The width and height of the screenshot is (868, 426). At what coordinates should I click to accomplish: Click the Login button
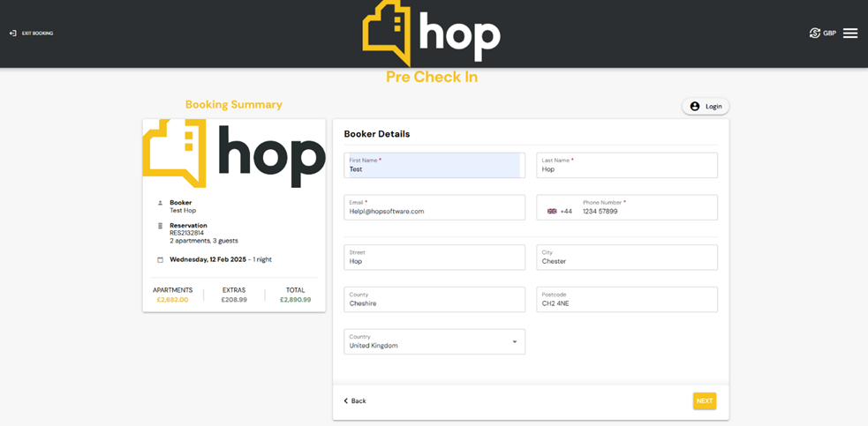click(706, 106)
